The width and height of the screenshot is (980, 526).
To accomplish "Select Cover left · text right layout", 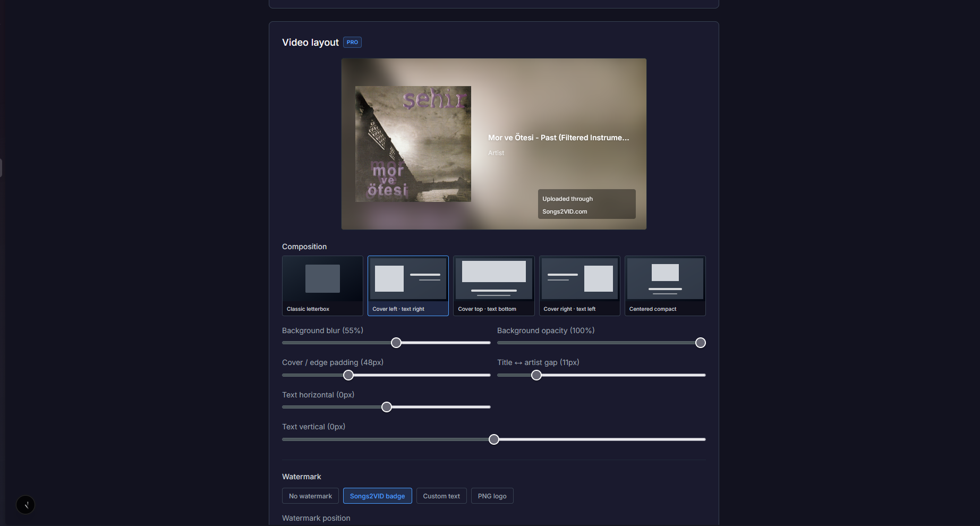I will [x=408, y=286].
